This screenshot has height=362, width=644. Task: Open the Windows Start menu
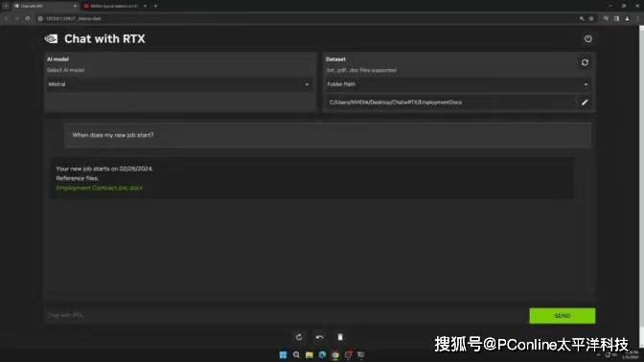coord(283,355)
